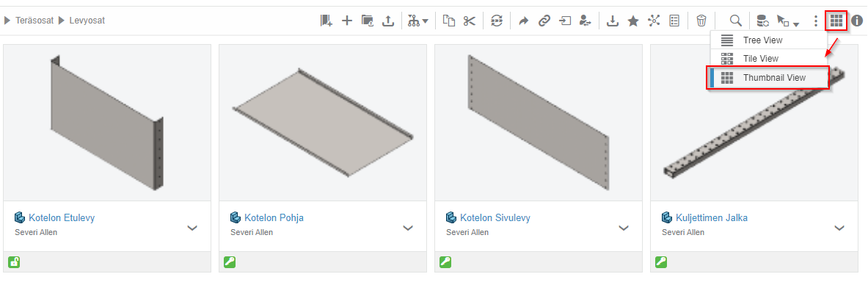Expand the Kotelon Sivulevy card chevron

(x=624, y=227)
